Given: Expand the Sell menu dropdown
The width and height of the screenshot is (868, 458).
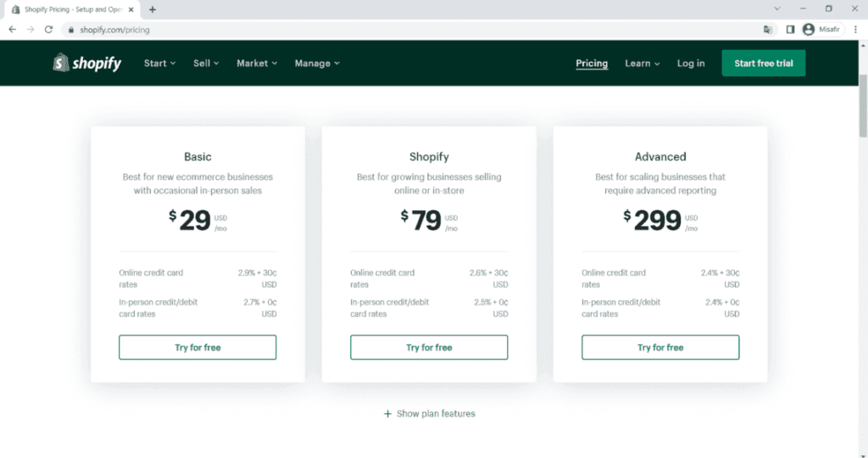Looking at the screenshot, I should click(x=206, y=63).
